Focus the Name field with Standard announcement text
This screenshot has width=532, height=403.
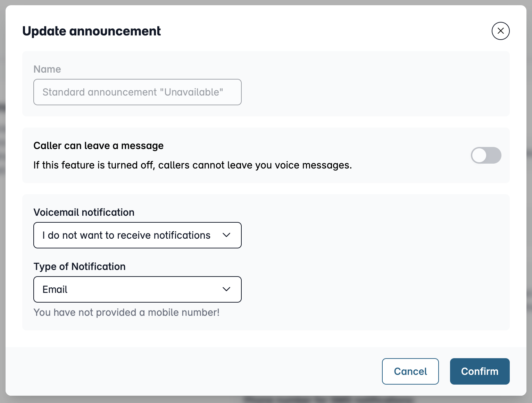pyautogui.click(x=138, y=92)
